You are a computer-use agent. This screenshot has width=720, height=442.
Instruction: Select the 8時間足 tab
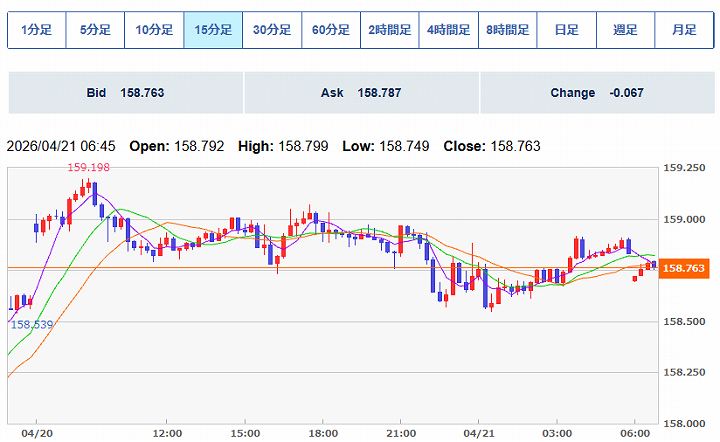pos(508,30)
